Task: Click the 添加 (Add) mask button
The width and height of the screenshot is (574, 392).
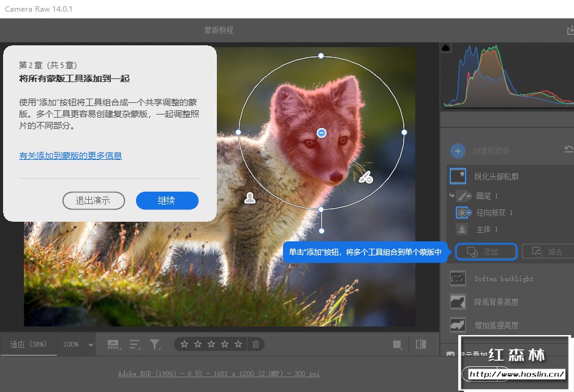Action: pyautogui.click(x=486, y=252)
